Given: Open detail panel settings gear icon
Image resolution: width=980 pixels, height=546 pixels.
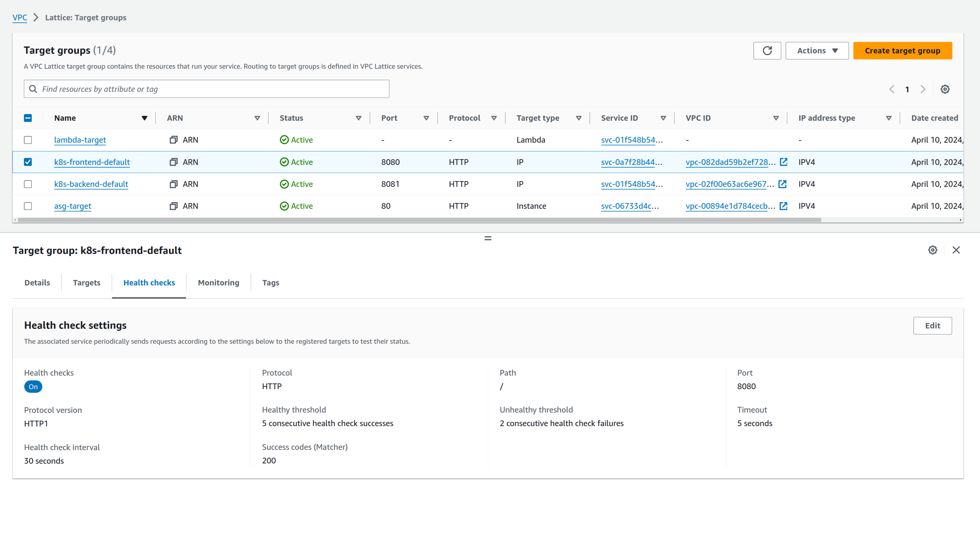Looking at the screenshot, I should click(933, 250).
